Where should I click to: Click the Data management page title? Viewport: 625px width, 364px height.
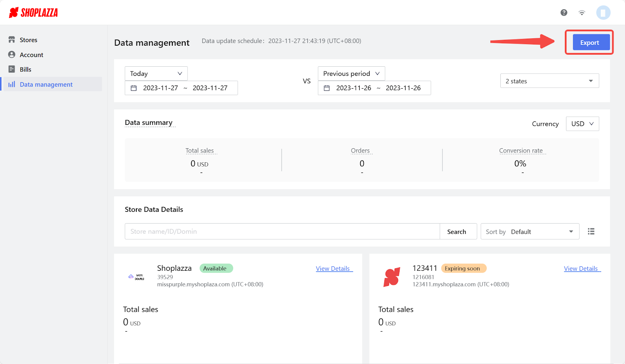click(152, 43)
